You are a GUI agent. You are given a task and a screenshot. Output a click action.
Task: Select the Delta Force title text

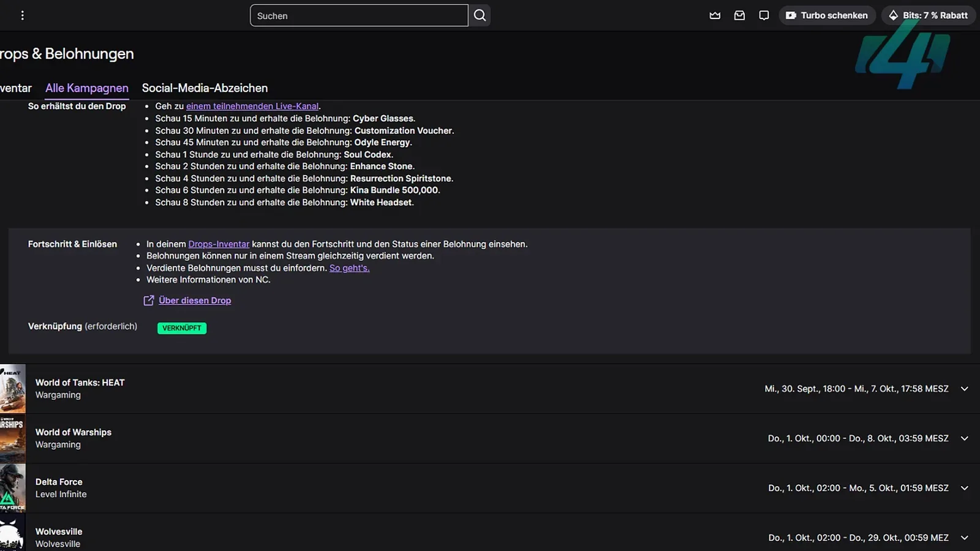(59, 482)
